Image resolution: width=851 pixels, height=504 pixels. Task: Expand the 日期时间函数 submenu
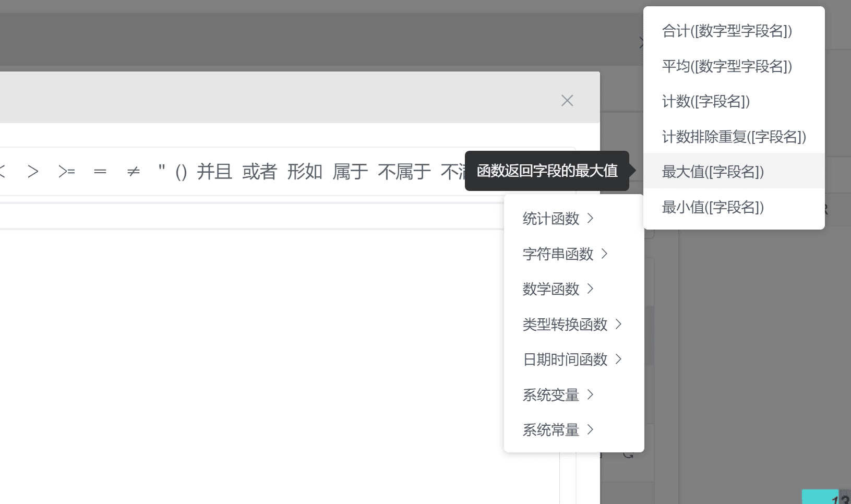click(574, 359)
